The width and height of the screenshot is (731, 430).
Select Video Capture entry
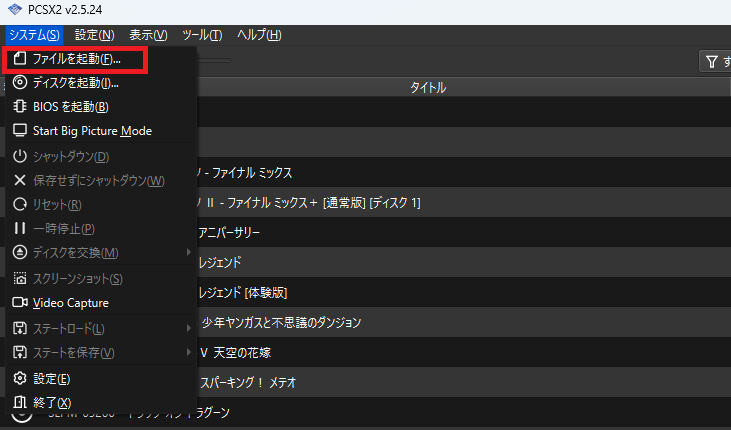coord(101,302)
